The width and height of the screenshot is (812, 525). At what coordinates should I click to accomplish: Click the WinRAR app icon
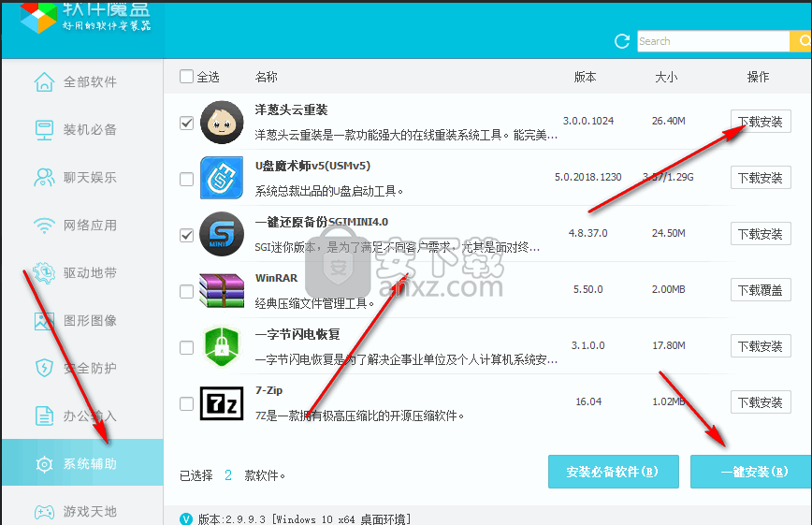pos(222,290)
